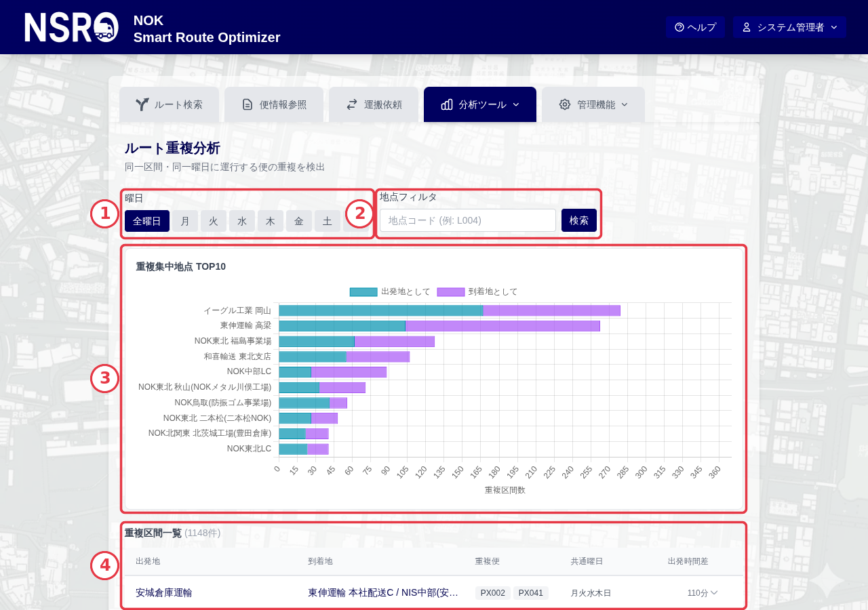Click the 管理機能 gear icon
Image resolution: width=868 pixels, height=610 pixels.
click(565, 104)
